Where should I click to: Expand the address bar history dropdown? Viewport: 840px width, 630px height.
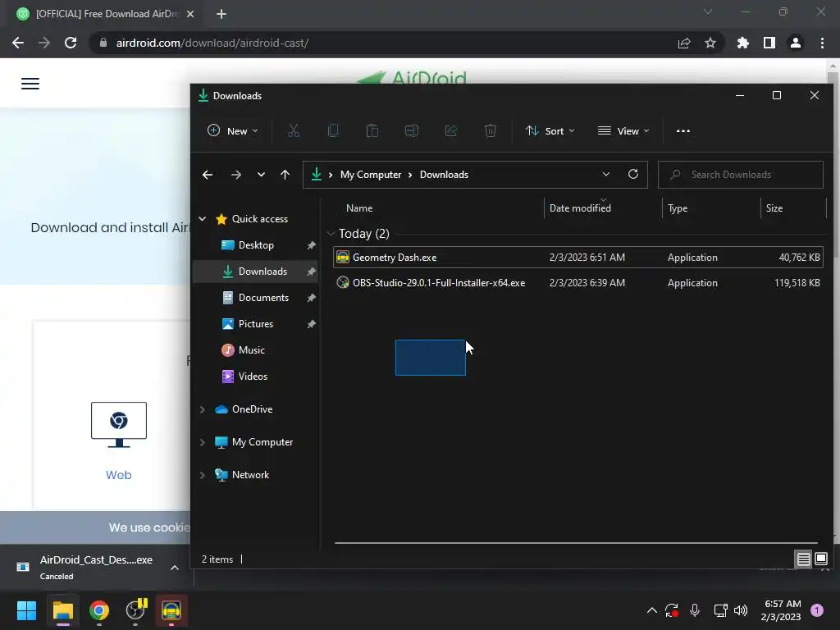click(x=606, y=174)
